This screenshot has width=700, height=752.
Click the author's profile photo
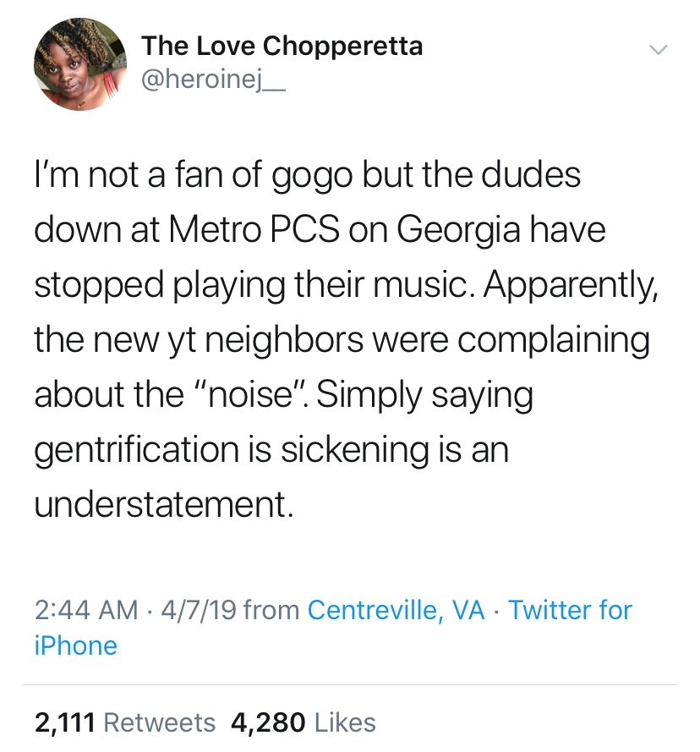[74, 63]
